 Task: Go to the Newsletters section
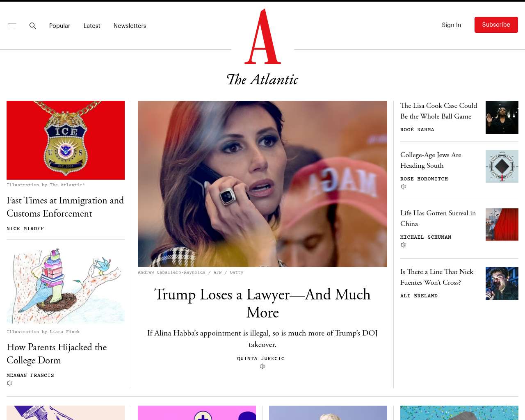pyautogui.click(x=130, y=26)
